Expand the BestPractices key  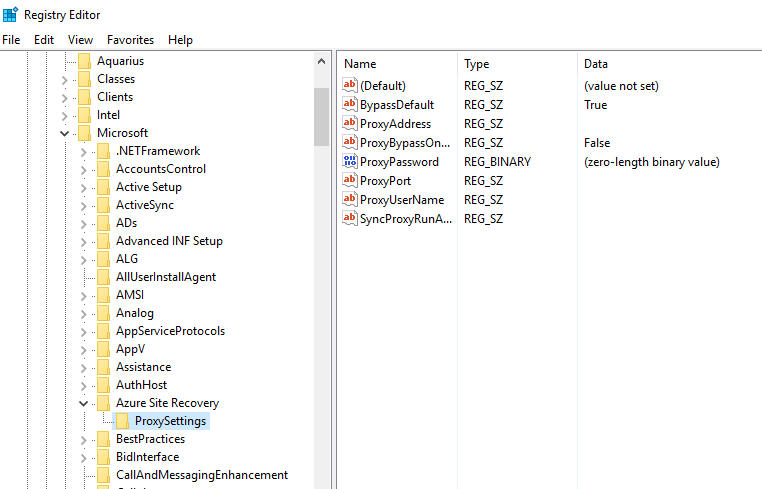click(84, 440)
